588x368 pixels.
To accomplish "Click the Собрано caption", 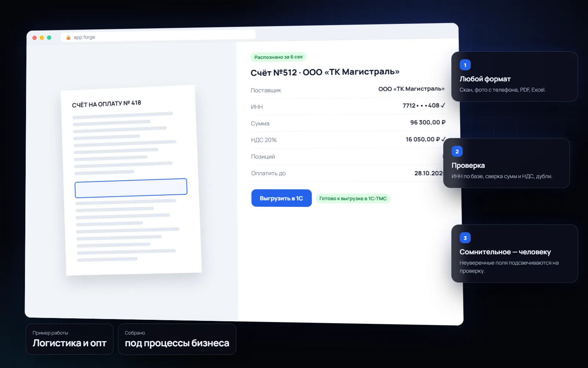I will [135, 333].
